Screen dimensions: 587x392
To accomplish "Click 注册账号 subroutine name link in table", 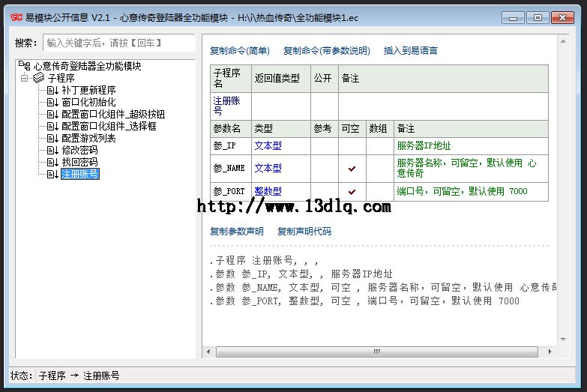I will [x=226, y=106].
